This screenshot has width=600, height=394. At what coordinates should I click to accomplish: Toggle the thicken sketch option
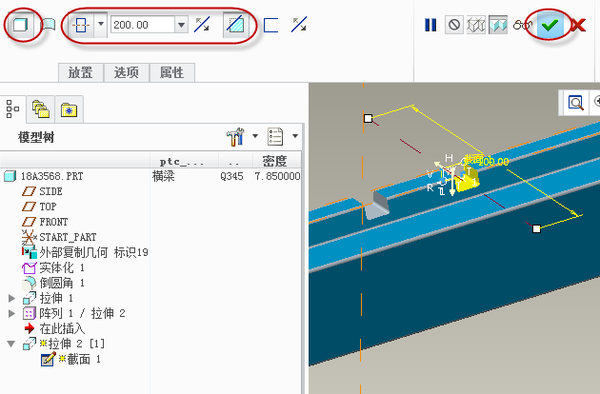point(271,25)
